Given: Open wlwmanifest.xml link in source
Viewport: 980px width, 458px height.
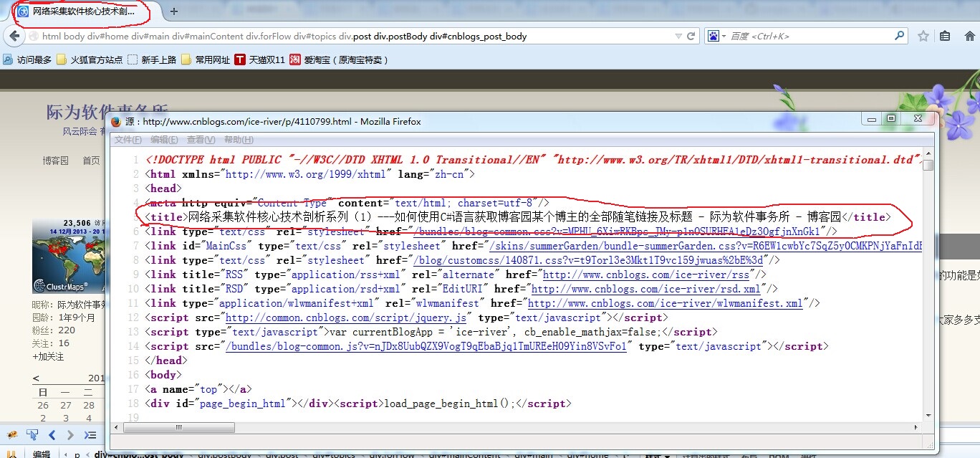Looking at the screenshot, I should (666, 303).
